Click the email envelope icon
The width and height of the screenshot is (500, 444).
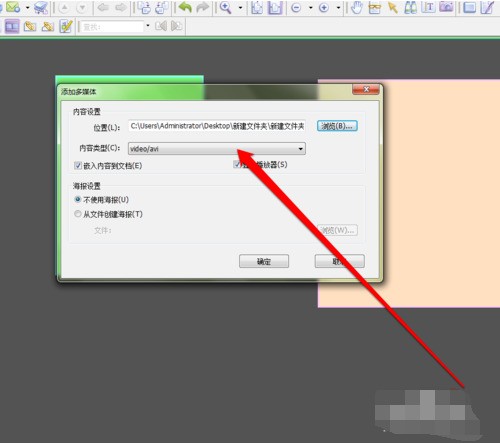(x=13, y=7)
